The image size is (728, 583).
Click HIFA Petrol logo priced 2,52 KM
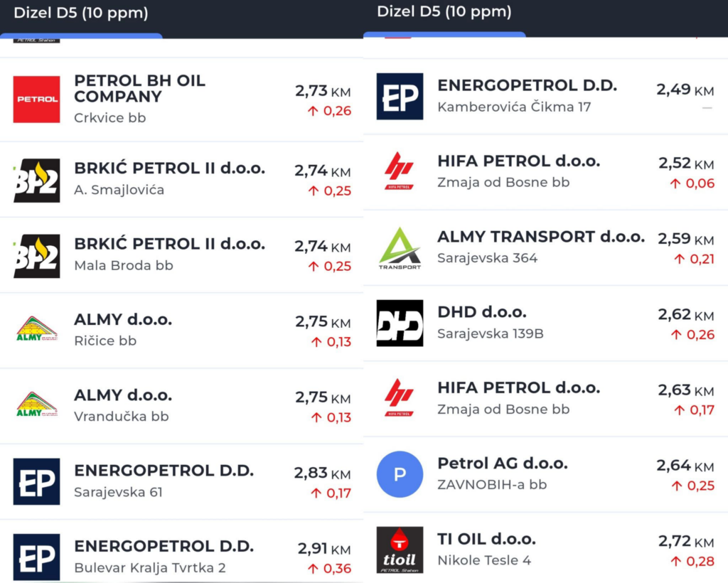400,171
